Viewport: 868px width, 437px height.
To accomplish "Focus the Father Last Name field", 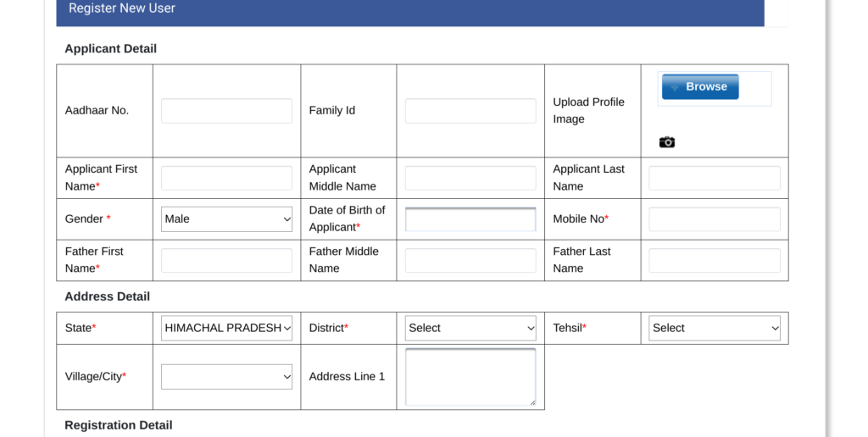I will coord(714,261).
